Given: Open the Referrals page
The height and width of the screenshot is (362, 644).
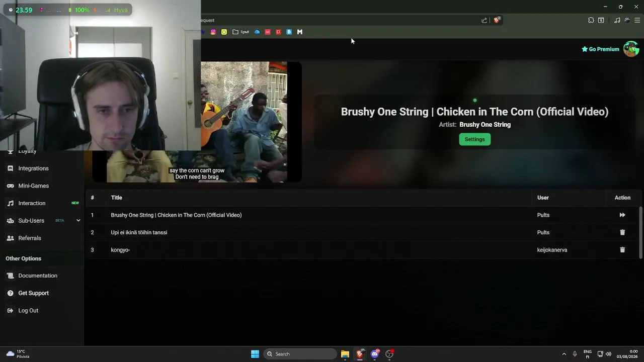Looking at the screenshot, I should coord(30,238).
